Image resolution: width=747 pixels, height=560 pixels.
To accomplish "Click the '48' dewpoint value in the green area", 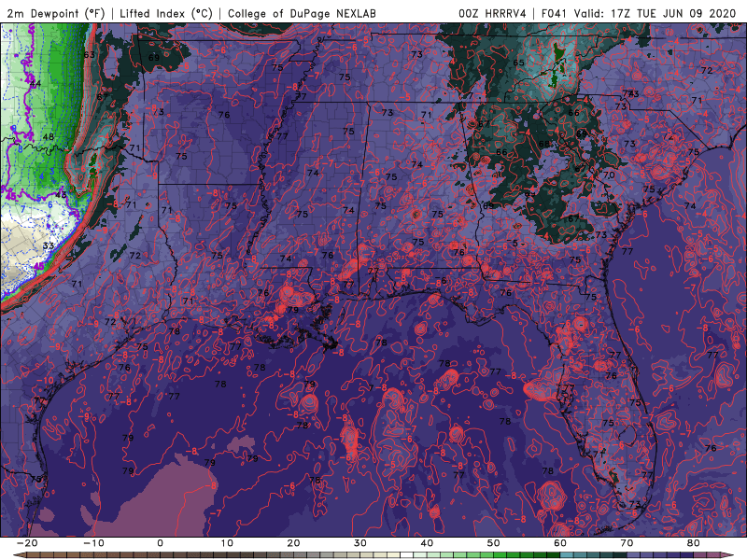I will coord(49,136).
